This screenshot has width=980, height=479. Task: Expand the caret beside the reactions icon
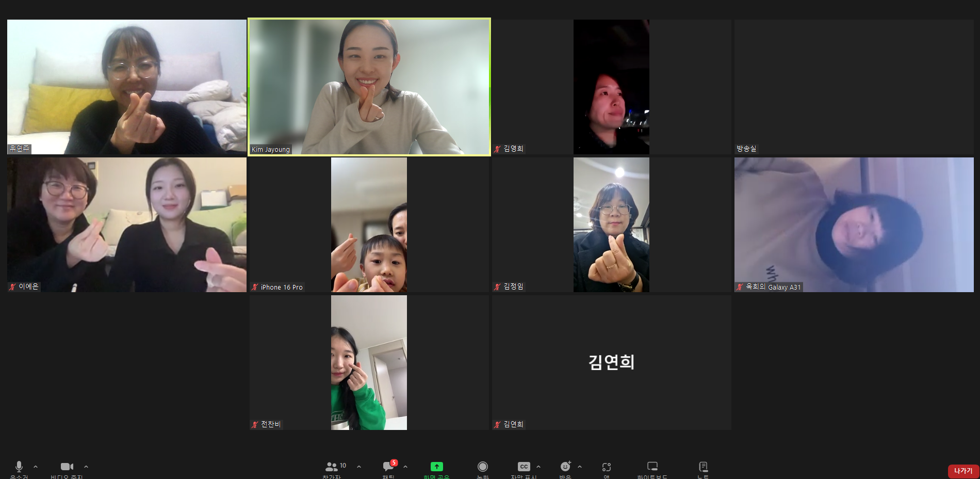point(580,467)
